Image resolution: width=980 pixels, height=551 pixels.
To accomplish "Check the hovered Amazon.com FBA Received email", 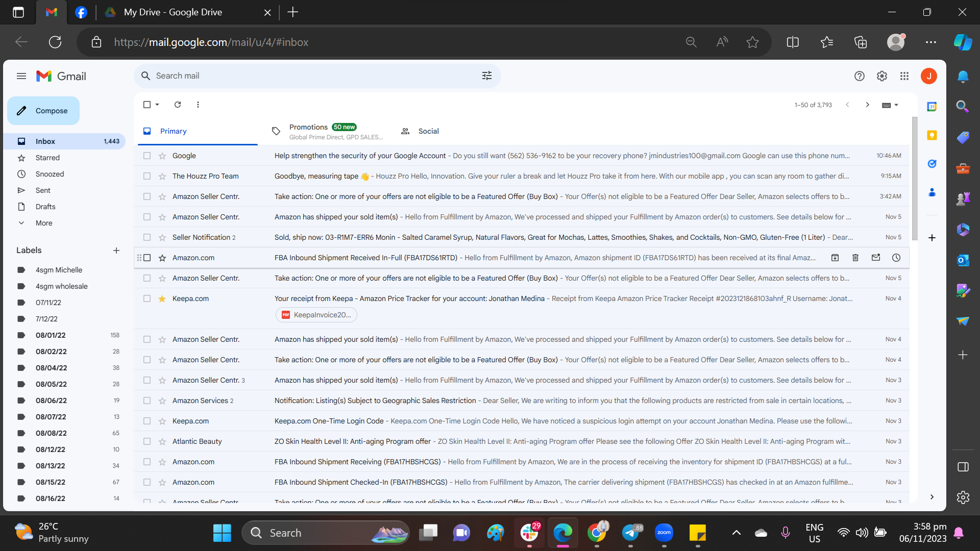I will (x=147, y=258).
